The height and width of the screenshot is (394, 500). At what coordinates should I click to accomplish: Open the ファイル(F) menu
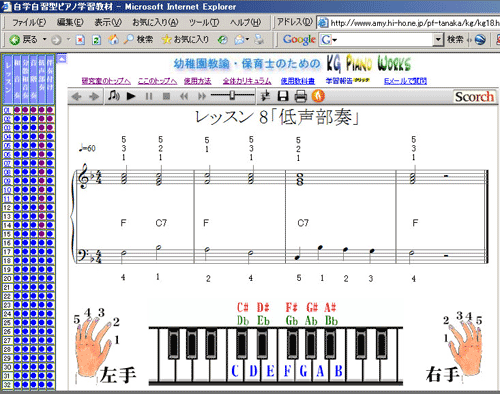29,23
